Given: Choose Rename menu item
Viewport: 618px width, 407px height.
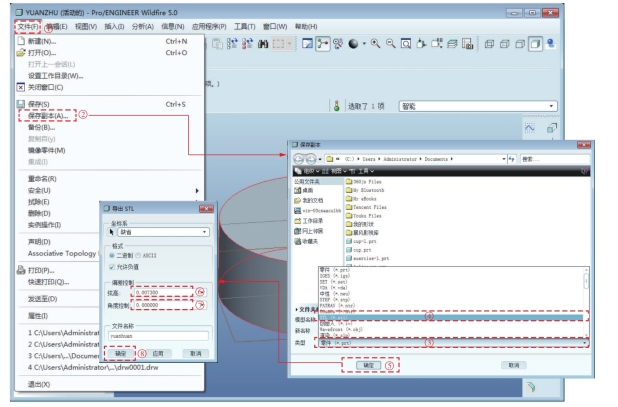Looking at the screenshot, I should (42, 178).
